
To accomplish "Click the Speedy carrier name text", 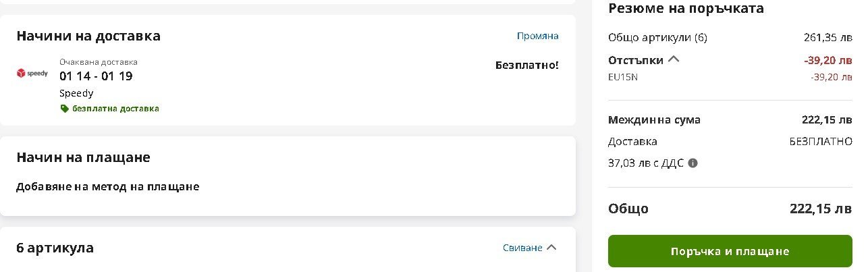I will 76,93.
